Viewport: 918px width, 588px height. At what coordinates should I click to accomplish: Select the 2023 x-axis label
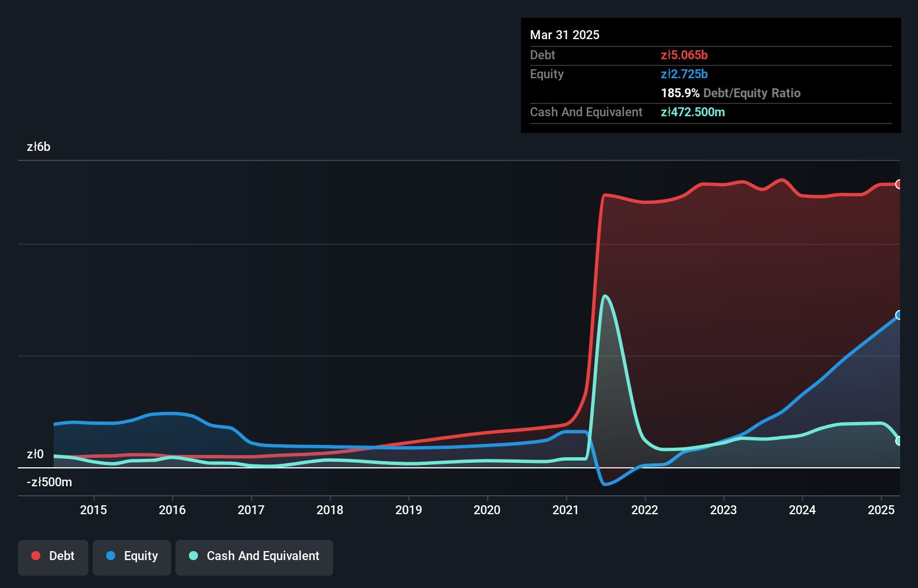(723, 510)
